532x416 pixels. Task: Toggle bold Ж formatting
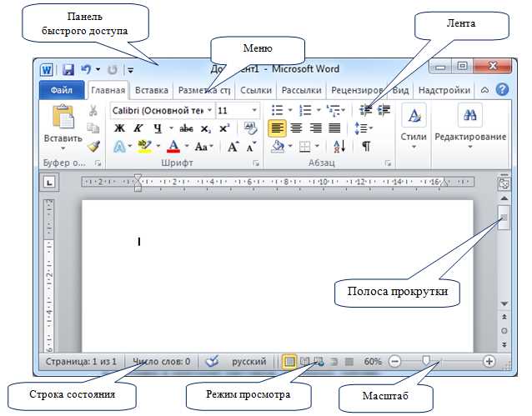[x=119, y=128]
